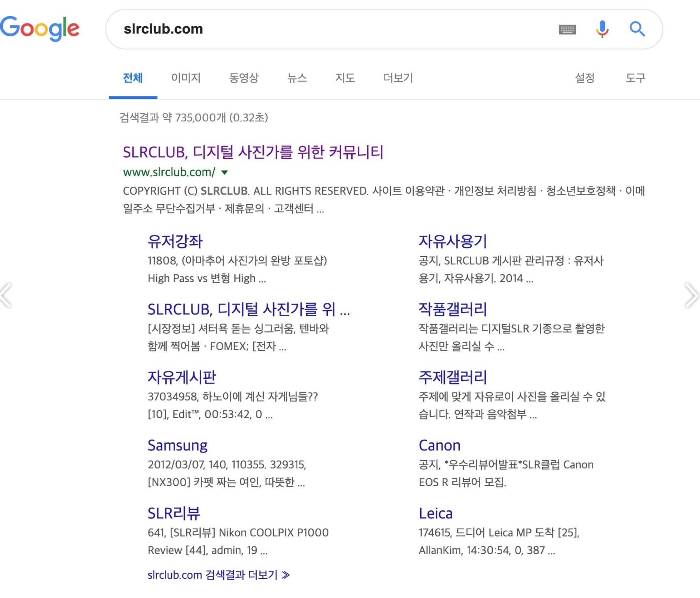This screenshot has width=700, height=598.
Task: Start voice search with microphone icon
Action: (602, 29)
